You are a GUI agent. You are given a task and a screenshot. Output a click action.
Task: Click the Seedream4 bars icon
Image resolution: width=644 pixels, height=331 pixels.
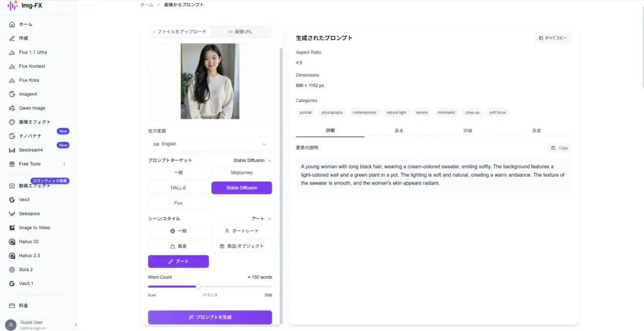12,150
